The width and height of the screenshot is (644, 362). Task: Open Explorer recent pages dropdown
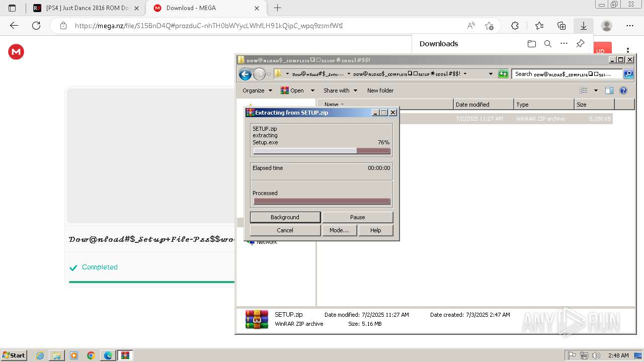[269, 74]
